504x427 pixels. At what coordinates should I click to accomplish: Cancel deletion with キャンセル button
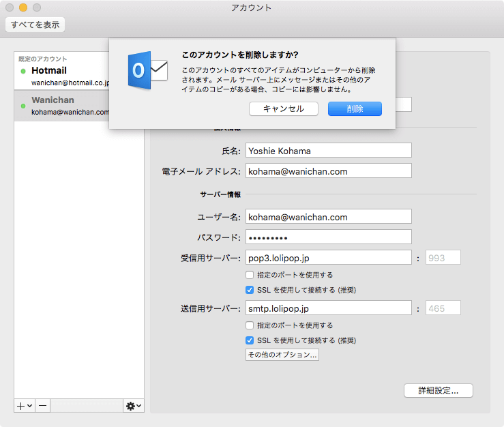pyautogui.click(x=284, y=108)
